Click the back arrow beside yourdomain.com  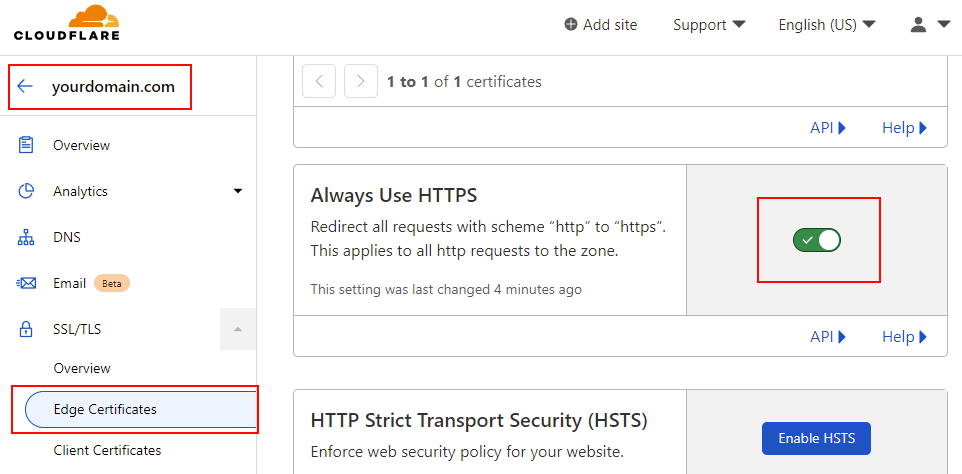point(26,87)
